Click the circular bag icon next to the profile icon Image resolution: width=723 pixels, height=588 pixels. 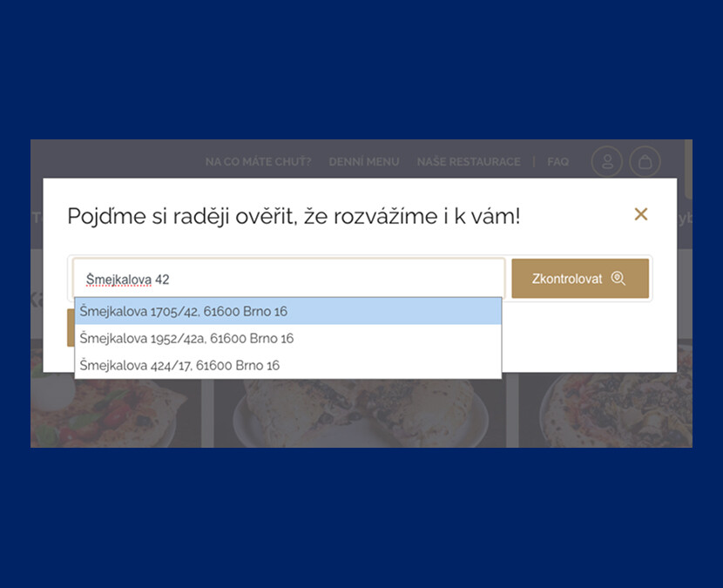click(x=645, y=161)
